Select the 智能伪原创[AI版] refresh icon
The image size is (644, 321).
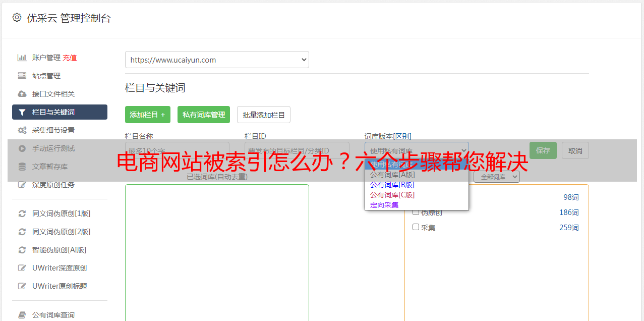tap(22, 250)
